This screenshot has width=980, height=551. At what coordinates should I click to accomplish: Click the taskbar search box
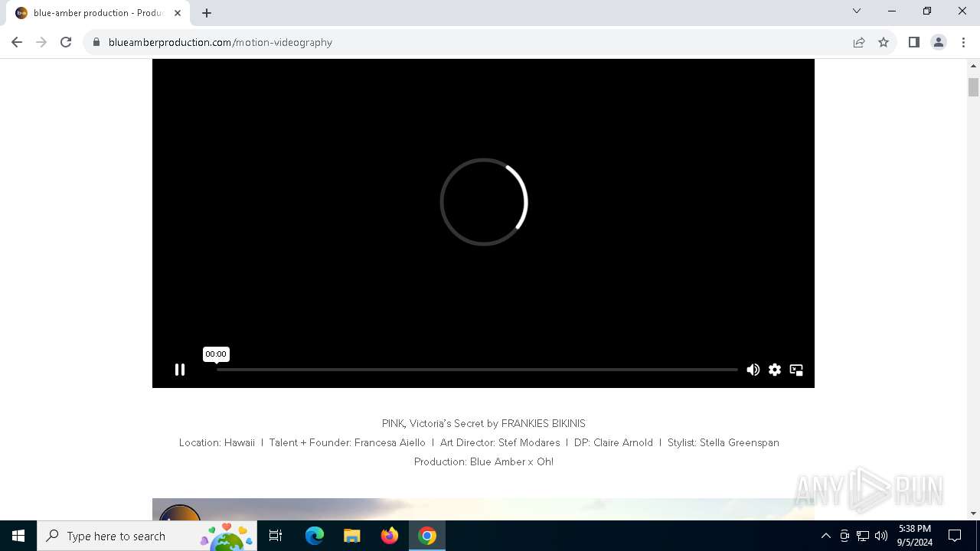[147, 536]
